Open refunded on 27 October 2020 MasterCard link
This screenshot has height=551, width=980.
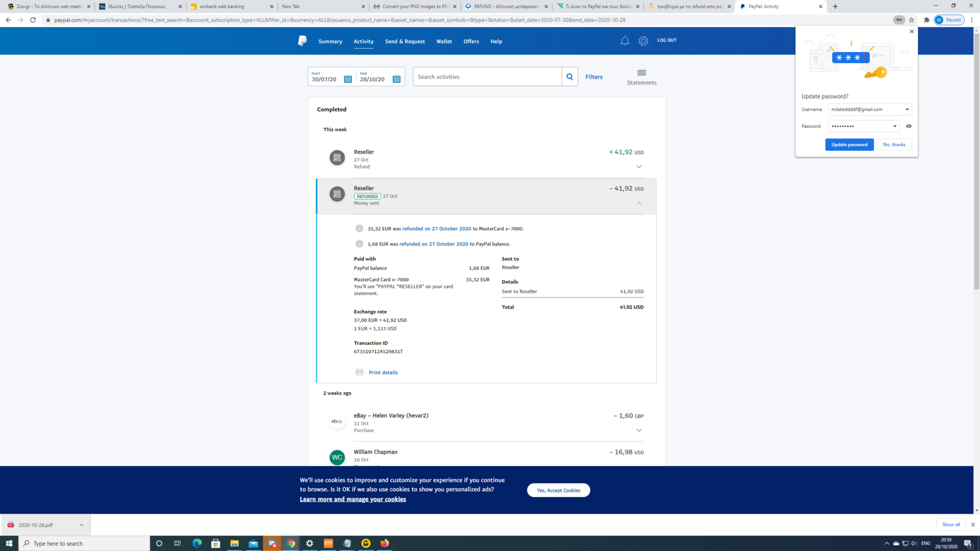[437, 228]
